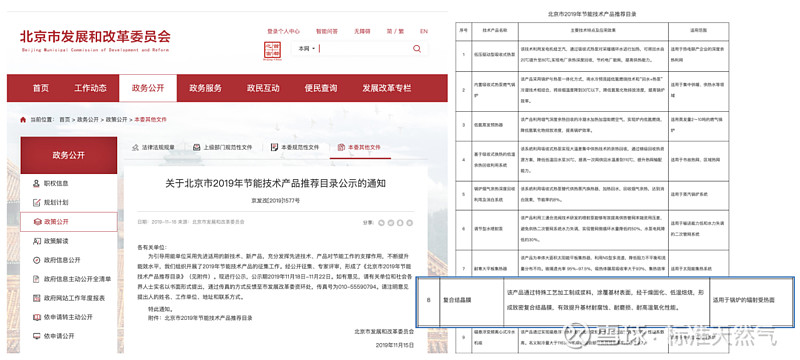This screenshot has width=800, height=360.
Task: Click the monitor icon beside 依申请公开
Action: (x=36, y=336)
